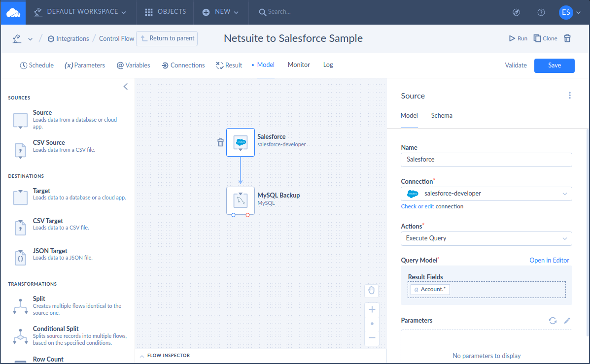Open the integration type dropdown chevron
The width and height of the screenshot is (590, 364).
[30, 39]
